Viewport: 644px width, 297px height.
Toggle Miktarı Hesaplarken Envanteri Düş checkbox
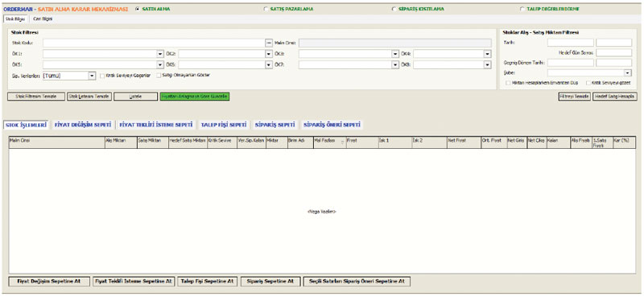(509, 83)
